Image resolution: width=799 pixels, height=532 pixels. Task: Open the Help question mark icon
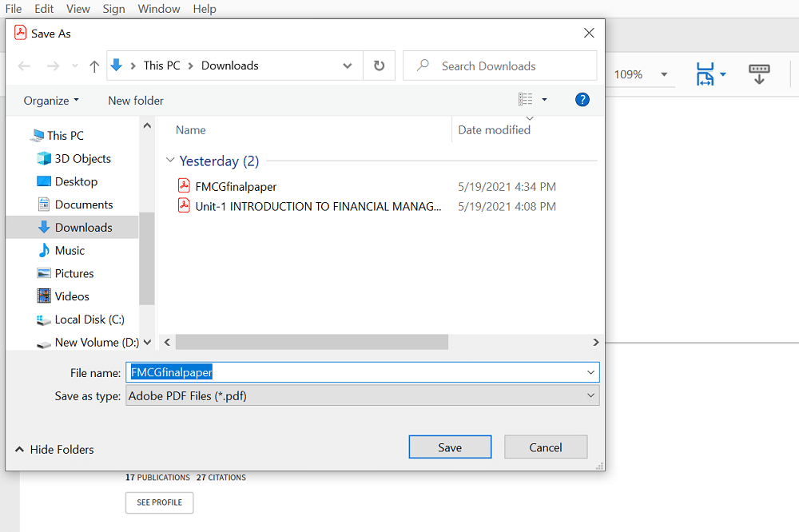pyautogui.click(x=582, y=100)
